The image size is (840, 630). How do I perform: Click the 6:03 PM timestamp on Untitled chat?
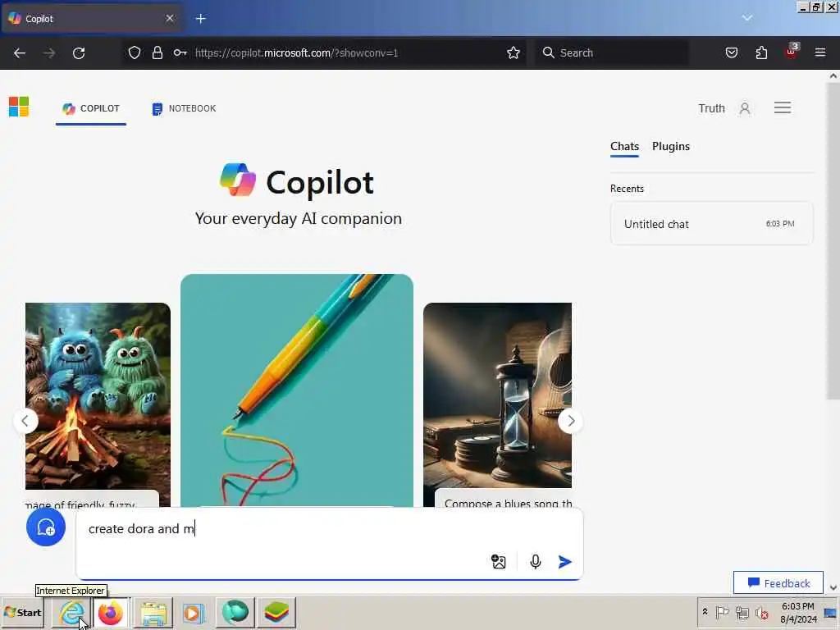(x=780, y=224)
